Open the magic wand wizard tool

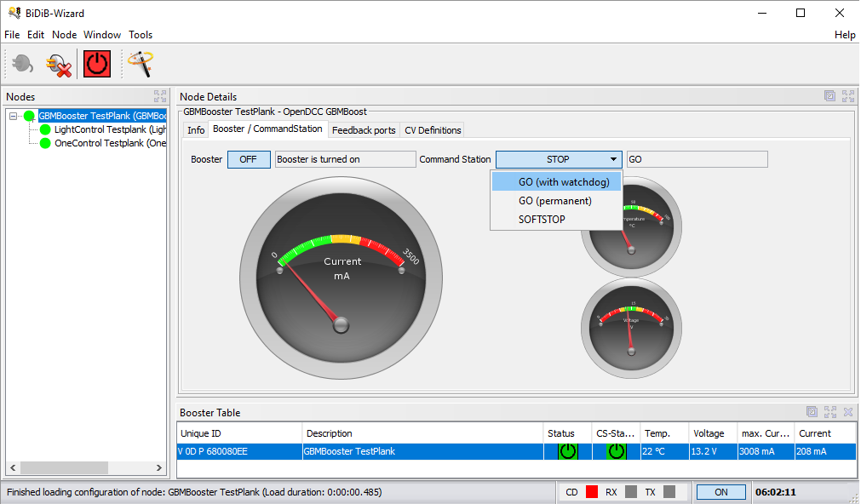point(141,64)
